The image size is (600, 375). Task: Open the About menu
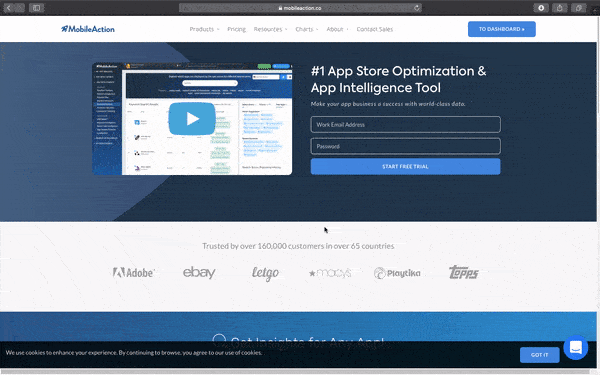(337, 29)
